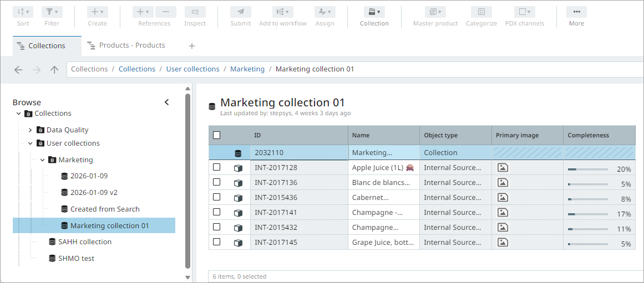644x283 pixels.
Task: Click the More options ellipsis icon
Action: click(576, 12)
